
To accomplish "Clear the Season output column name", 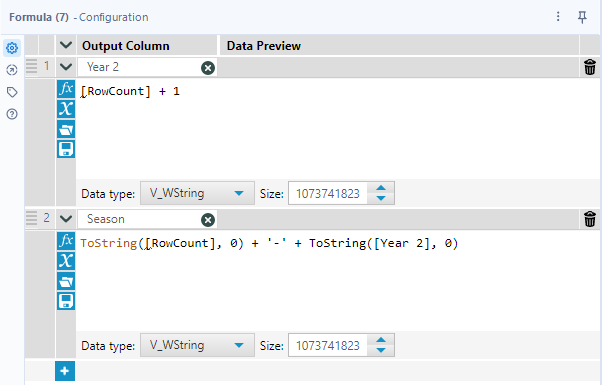I will pos(208,220).
